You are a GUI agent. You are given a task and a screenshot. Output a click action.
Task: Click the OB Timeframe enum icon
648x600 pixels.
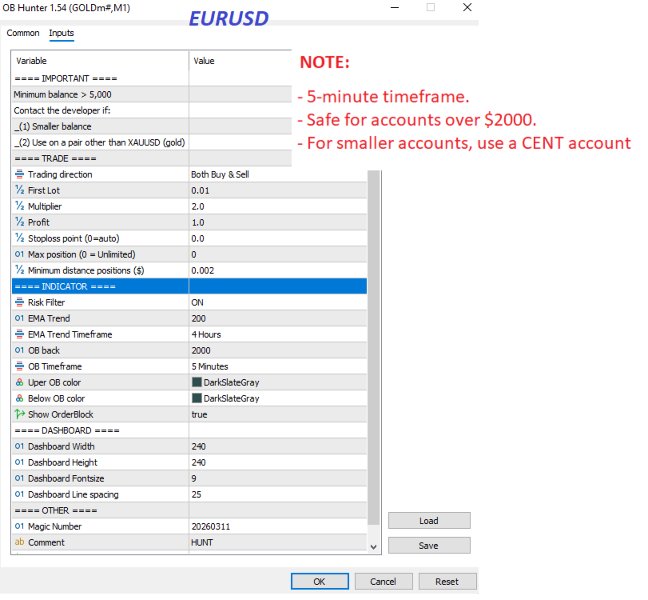(19, 367)
